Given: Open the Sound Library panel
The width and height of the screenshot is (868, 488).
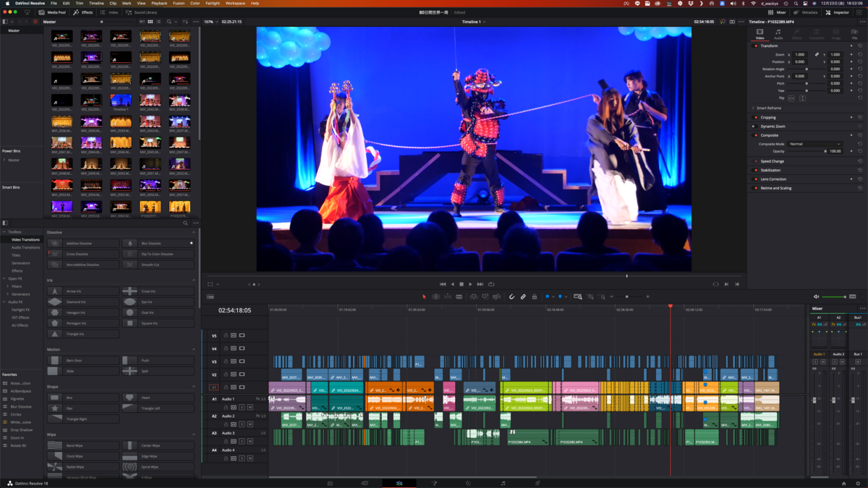Looking at the screenshot, I should [141, 12].
